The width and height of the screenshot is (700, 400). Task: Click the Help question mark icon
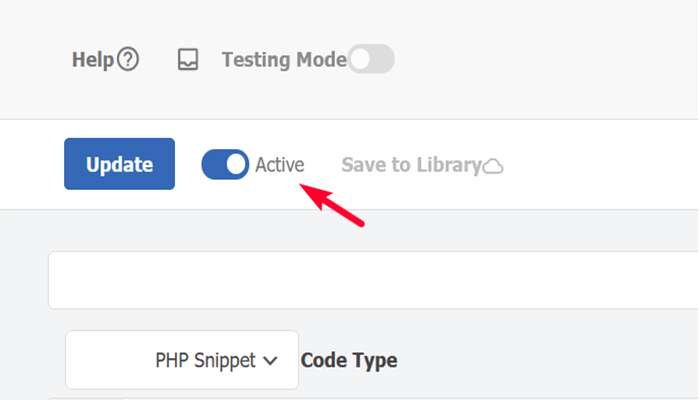[x=128, y=60]
